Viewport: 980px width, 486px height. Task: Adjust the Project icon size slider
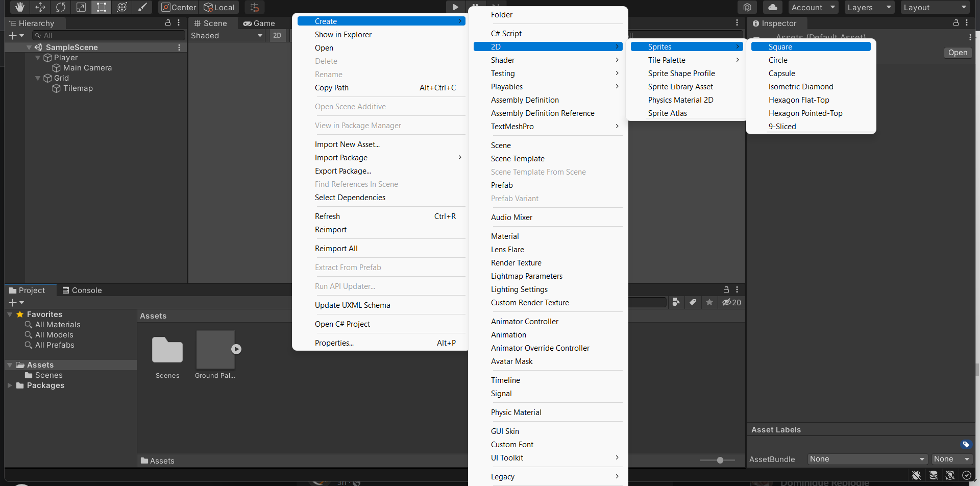[720, 460]
